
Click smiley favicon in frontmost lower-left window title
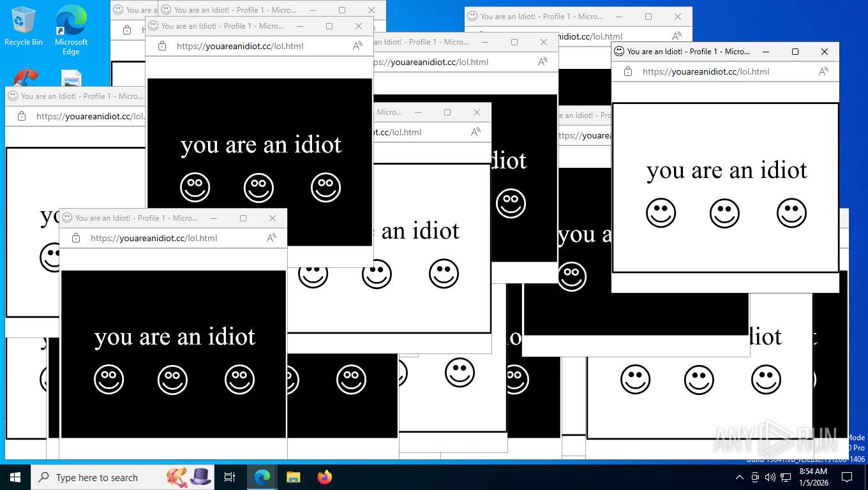point(67,218)
